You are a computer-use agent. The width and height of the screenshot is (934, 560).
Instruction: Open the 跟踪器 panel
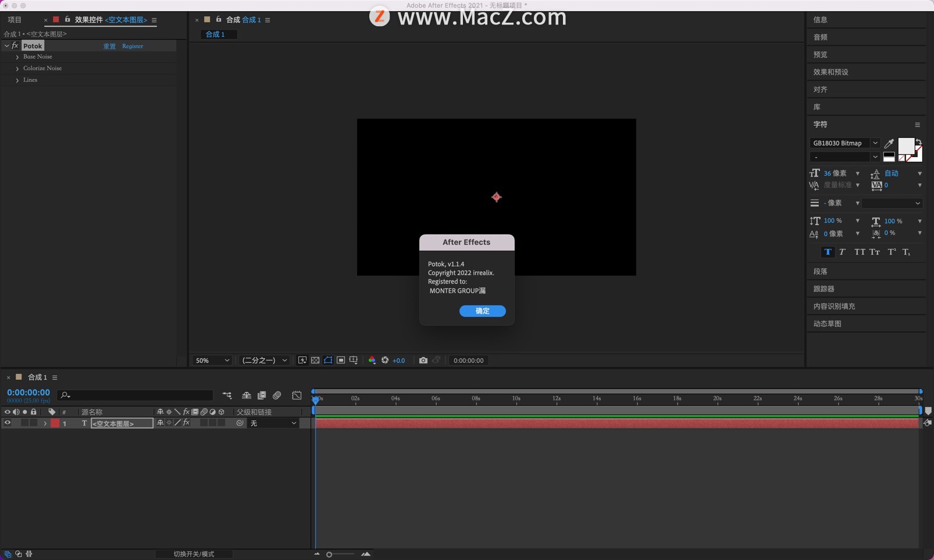[x=824, y=289]
